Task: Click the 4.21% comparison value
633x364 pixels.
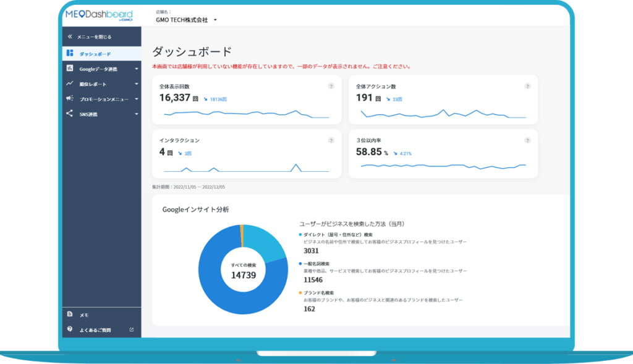Action: click(406, 153)
